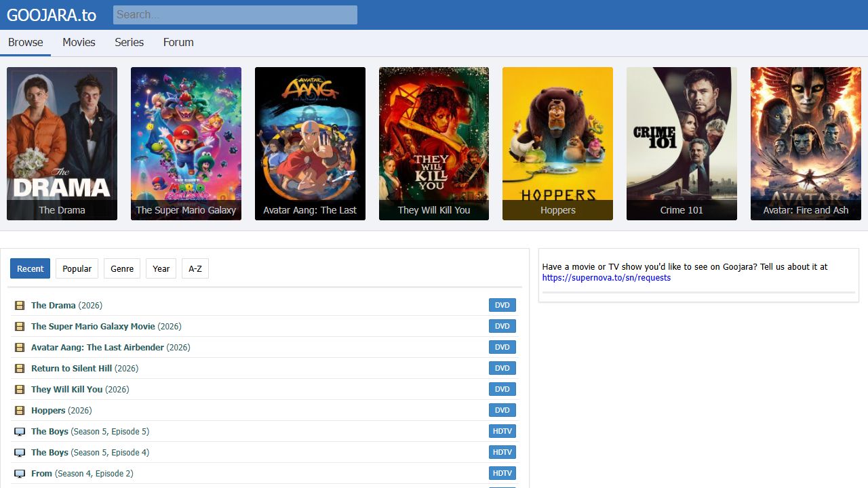Image resolution: width=868 pixels, height=488 pixels.
Task: Focus the Search input field
Action: pyautogui.click(x=235, y=15)
